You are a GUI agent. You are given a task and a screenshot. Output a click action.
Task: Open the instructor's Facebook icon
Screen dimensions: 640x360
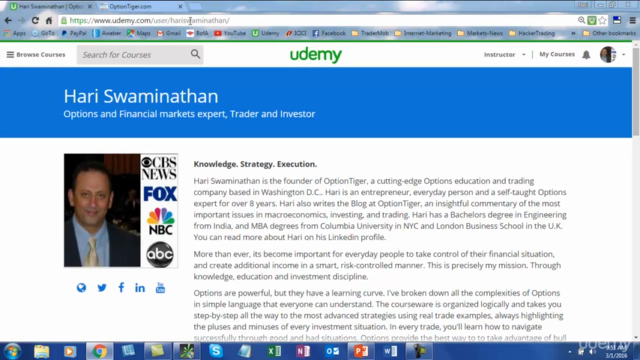click(121, 287)
